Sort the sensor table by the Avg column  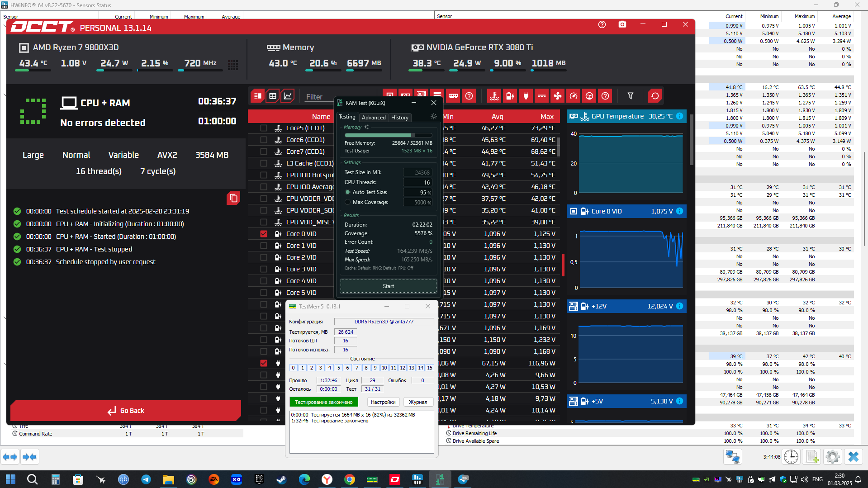coord(498,117)
